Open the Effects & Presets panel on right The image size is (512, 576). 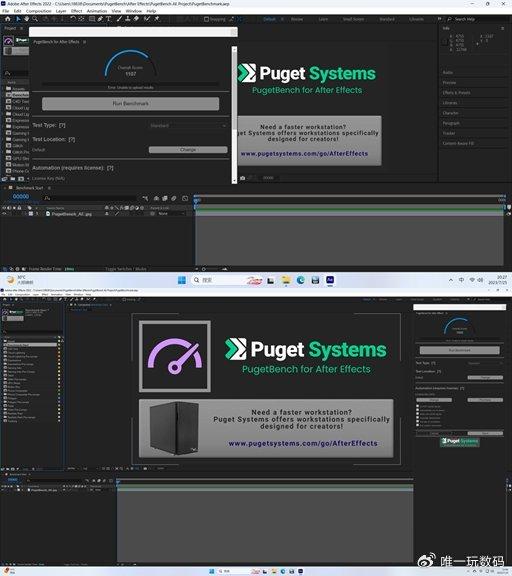457,93
